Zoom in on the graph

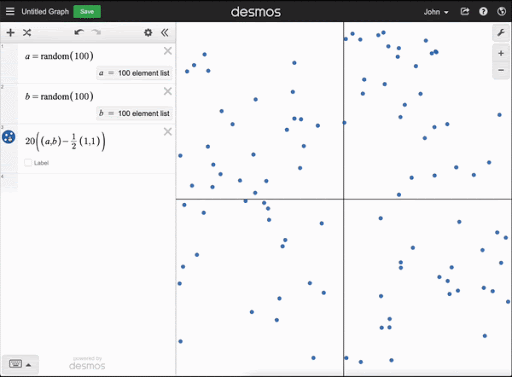(501, 53)
